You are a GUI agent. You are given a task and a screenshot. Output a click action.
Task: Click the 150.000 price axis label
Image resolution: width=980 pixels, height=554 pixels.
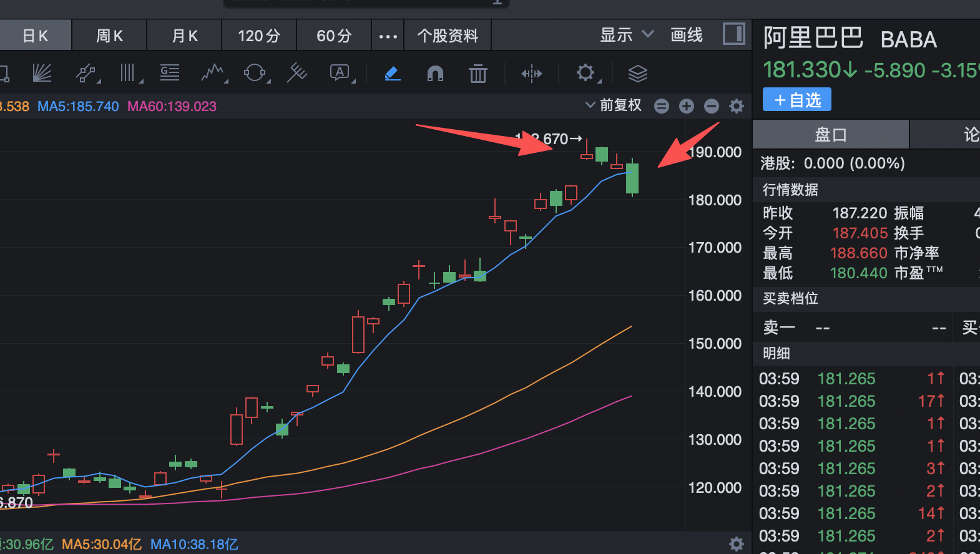[715, 344]
